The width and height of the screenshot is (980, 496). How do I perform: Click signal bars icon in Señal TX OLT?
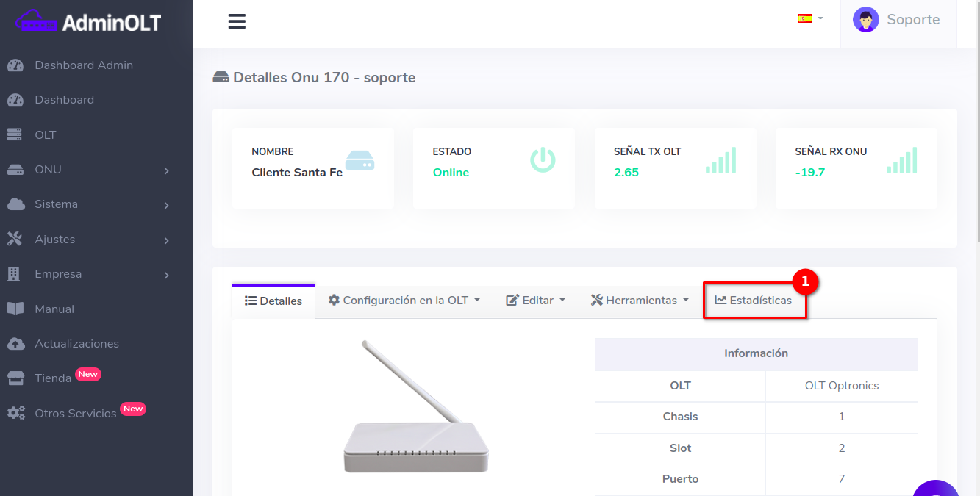pos(720,160)
